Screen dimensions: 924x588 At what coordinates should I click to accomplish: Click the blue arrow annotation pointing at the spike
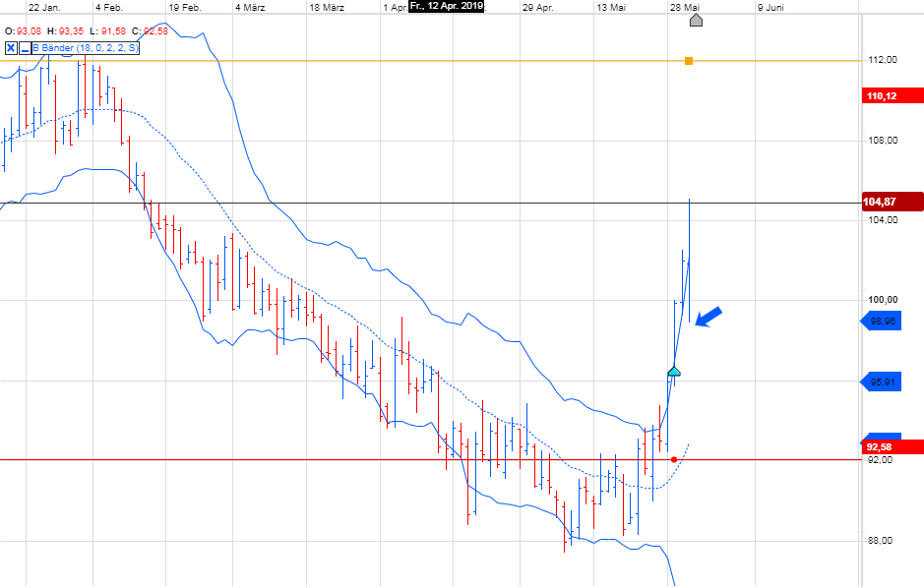(707, 317)
